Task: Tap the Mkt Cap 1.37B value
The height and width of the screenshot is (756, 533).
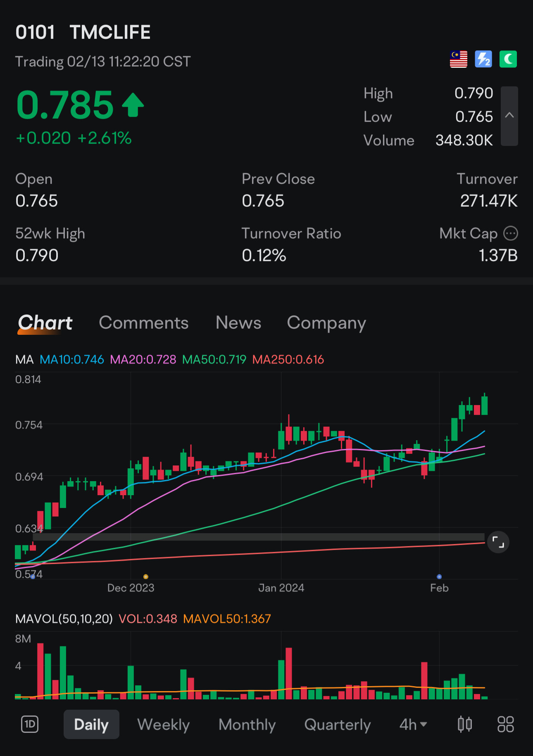Action: [x=498, y=255]
